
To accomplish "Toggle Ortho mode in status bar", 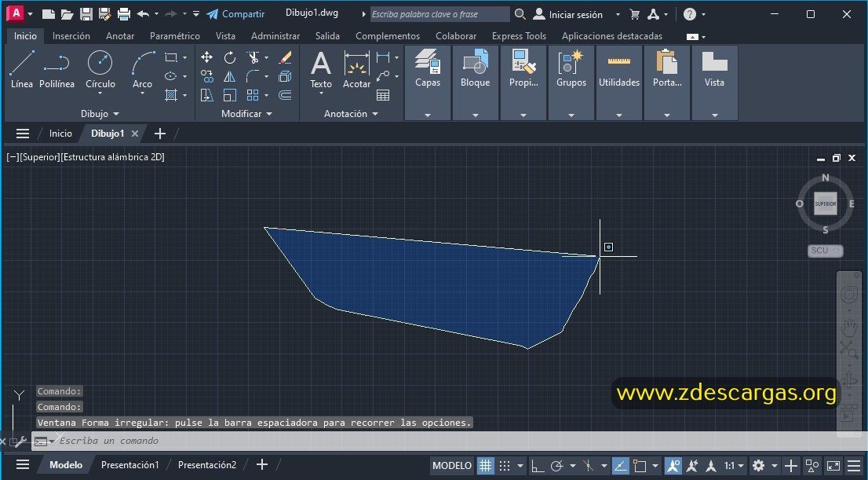I will pos(537,466).
